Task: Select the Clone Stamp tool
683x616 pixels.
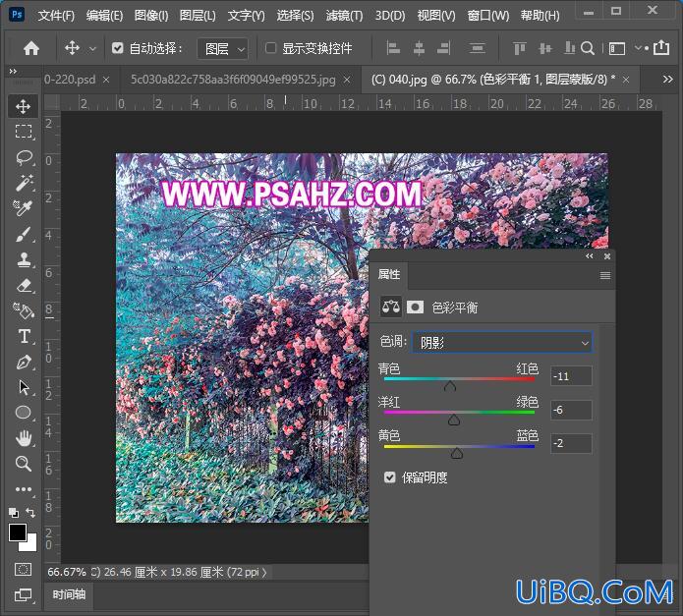Action: pyautogui.click(x=24, y=260)
